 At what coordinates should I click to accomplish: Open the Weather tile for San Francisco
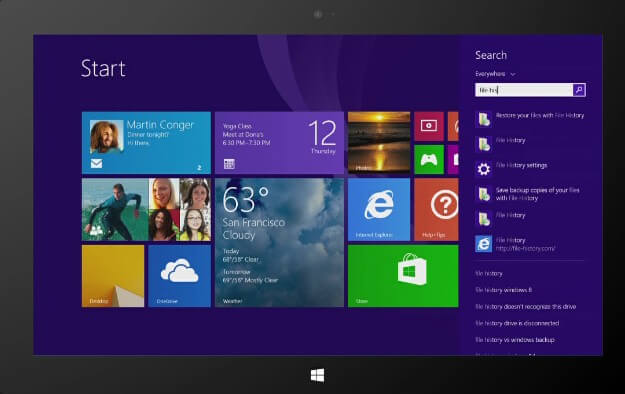pos(279,242)
